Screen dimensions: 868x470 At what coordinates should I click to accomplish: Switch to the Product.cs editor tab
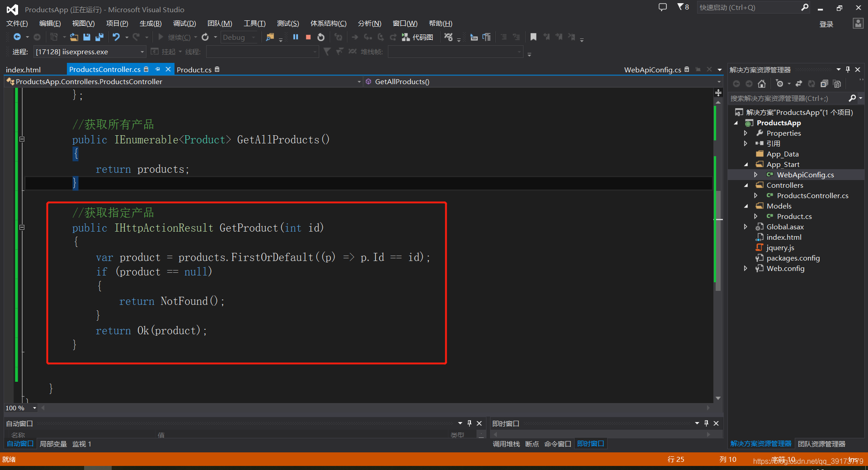pos(194,70)
